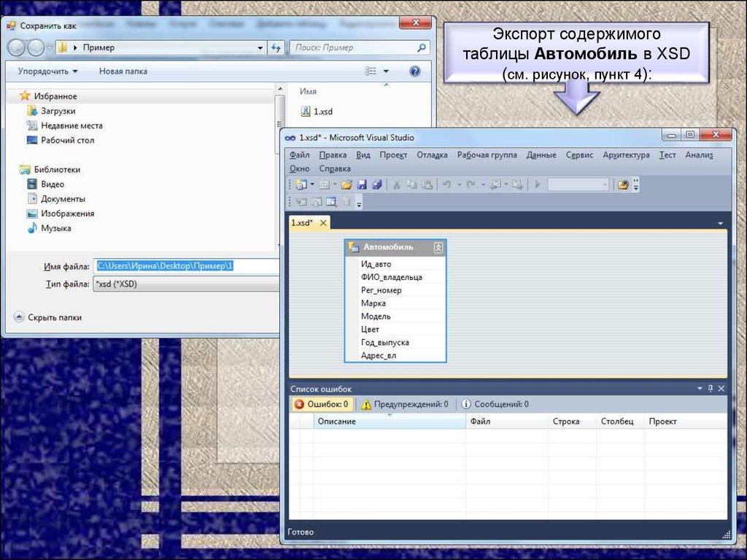This screenshot has width=747, height=560.
Task: Click the Имя файла input field
Action: [x=186, y=266]
